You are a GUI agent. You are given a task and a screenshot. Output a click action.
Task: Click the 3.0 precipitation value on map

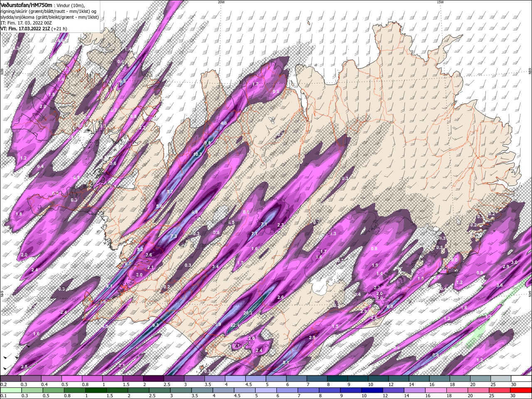click(514, 262)
